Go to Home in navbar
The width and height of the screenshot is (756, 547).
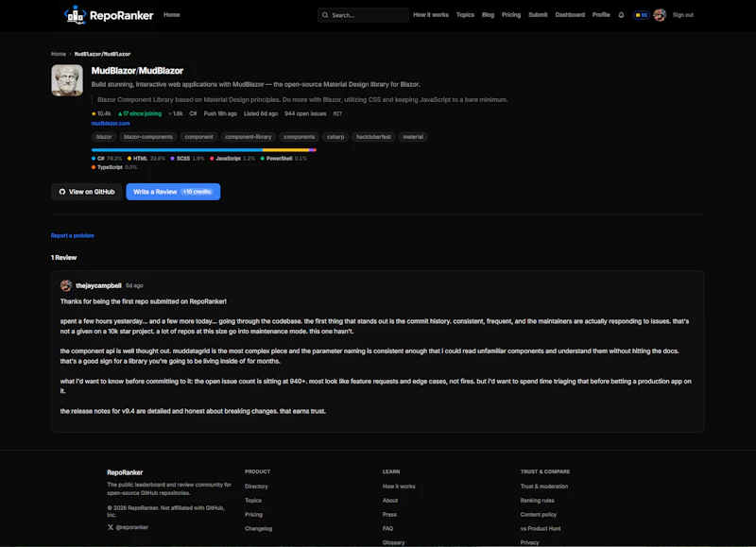click(172, 15)
